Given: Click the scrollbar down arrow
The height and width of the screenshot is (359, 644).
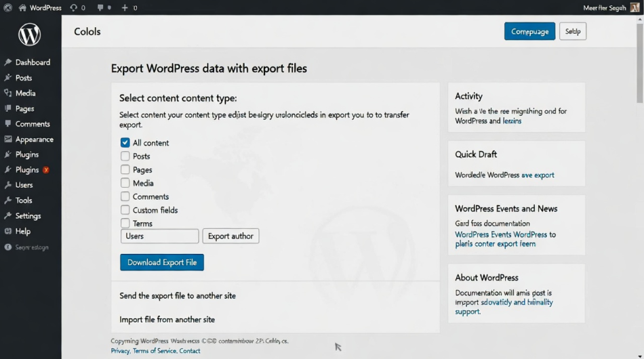Looking at the screenshot, I should point(640,356).
